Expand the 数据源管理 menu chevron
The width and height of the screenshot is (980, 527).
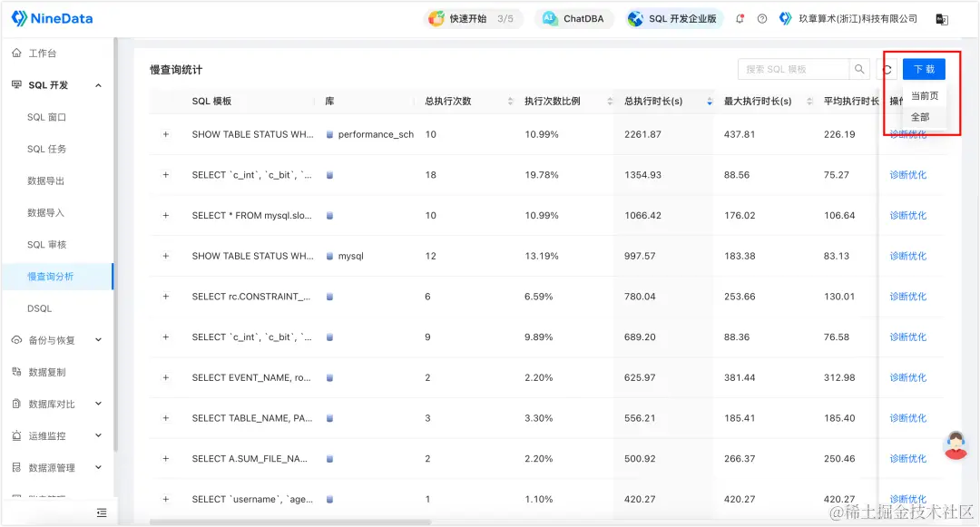click(98, 468)
